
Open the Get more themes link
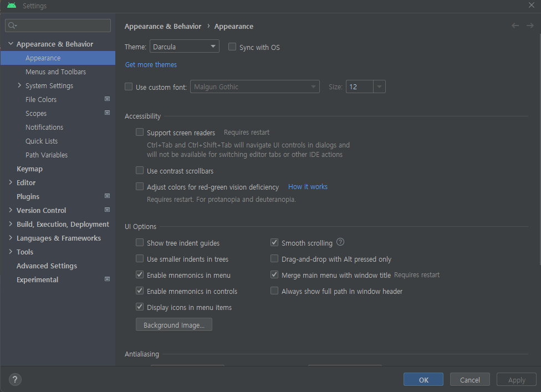click(151, 65)
